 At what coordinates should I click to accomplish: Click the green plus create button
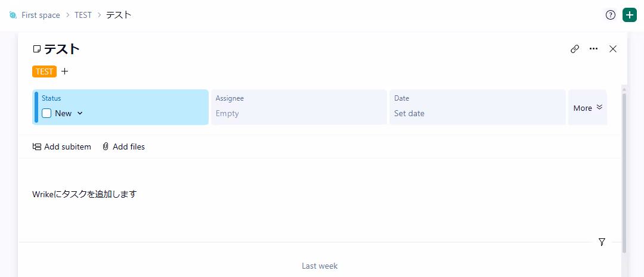[629, 15]
